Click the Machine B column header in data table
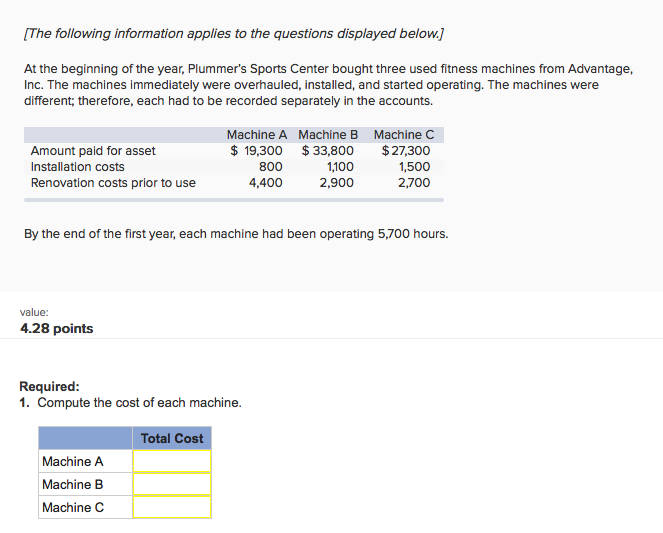The width and height of the screenshot is (663, 533). (328, 134)
